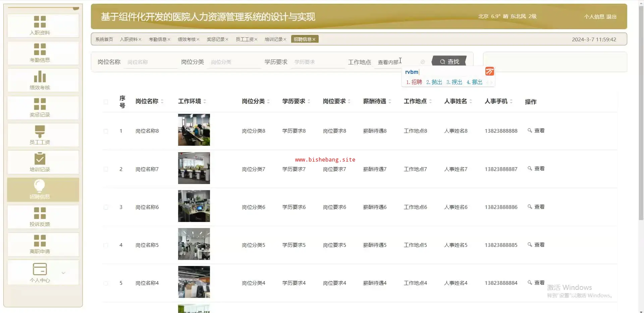
Task: Switch to the 系统首页 tab
Action: click(104, 39)
